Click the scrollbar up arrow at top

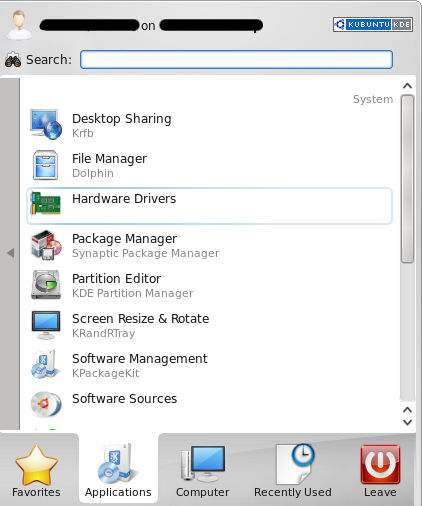pyautogui.click(x=407, y=86)
